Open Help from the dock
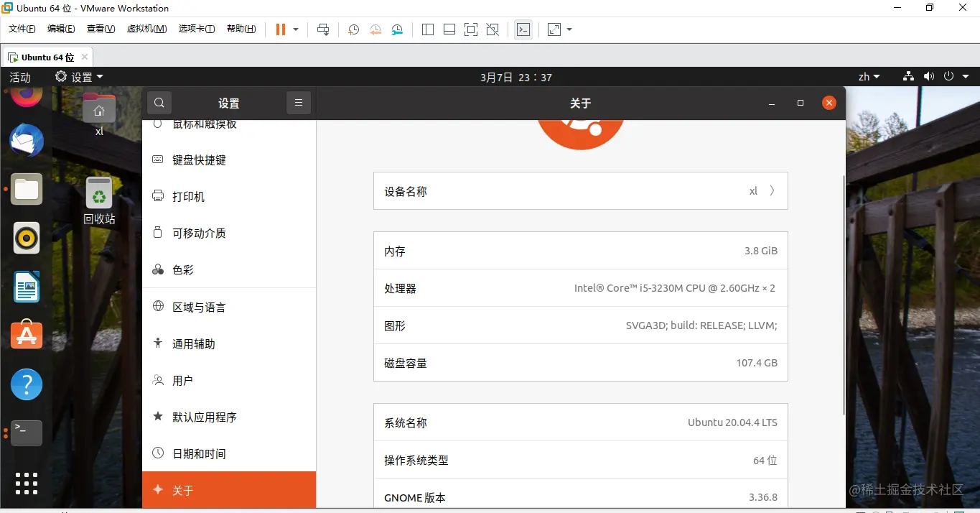The image size is (980, 513). tap(27, 384)
